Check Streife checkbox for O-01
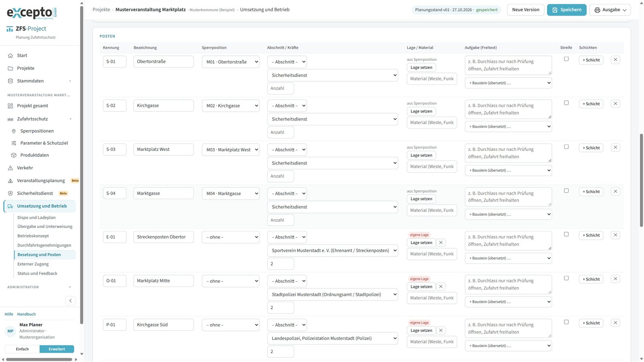The height and width of the screenshot is (362, 644). (x=566, y=278)
